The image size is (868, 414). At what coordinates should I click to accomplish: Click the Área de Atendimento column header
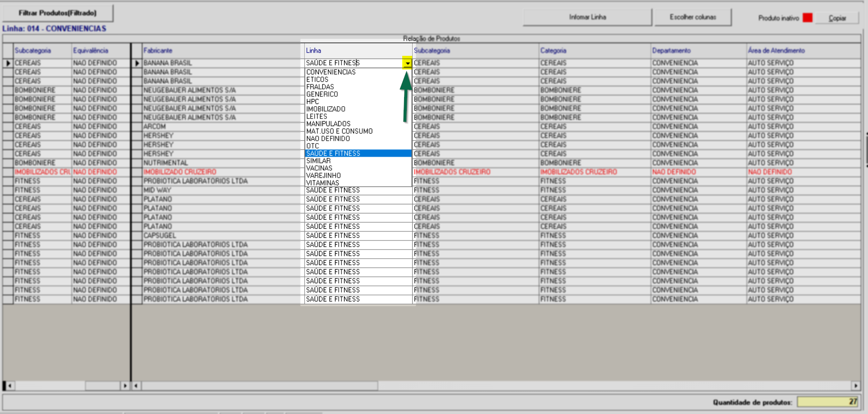[x=776, y=50]
